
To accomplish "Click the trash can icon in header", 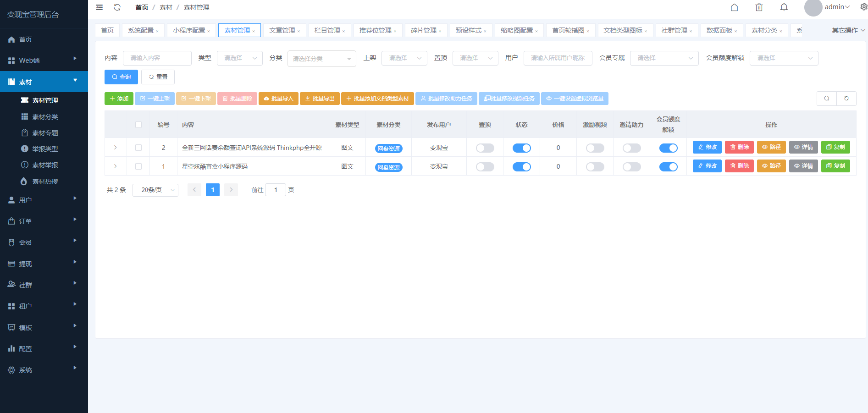I will [x=759, y=7].
